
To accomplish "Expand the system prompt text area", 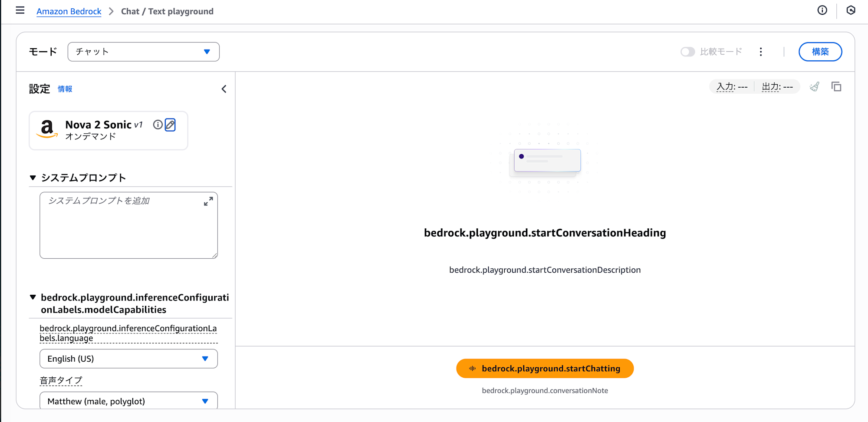I will tap(208, 201).
